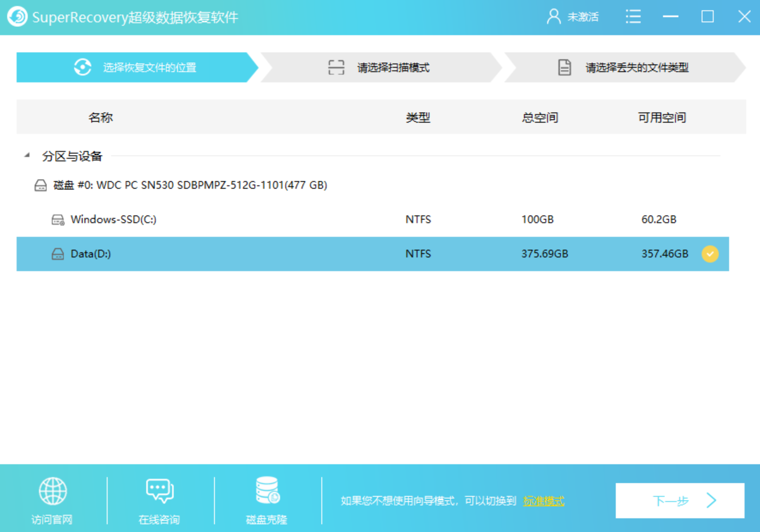Select the 选择恢复文件的位置 step tab
The height and width of the screenshot is (532, 760).
pos(137,68)
